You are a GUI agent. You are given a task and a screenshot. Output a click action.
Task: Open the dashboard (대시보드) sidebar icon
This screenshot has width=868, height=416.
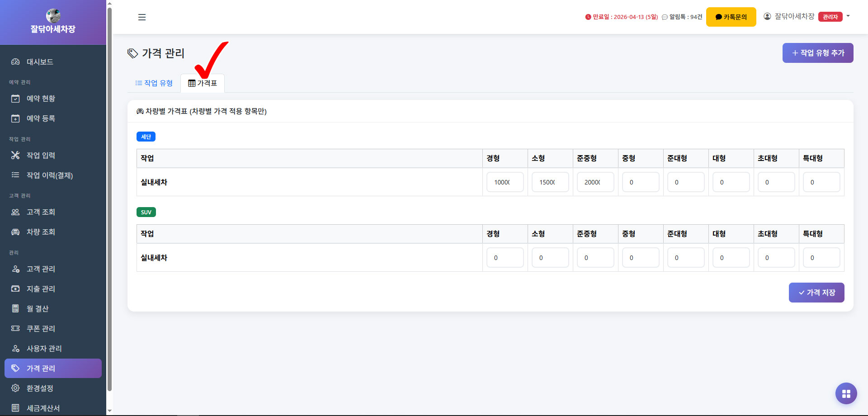coord(15,62)
